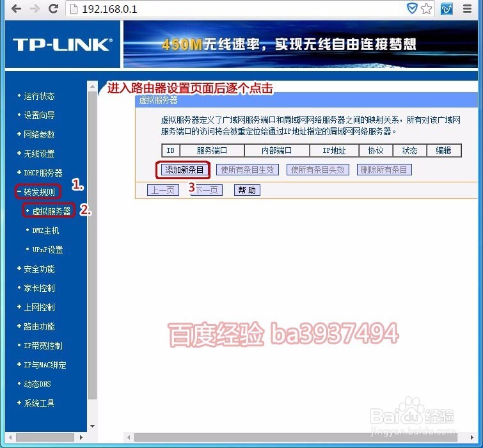This screenshot has height=448, width=483.
Task: Expand 网络参数 menu
Action: [x=39, y=134]
